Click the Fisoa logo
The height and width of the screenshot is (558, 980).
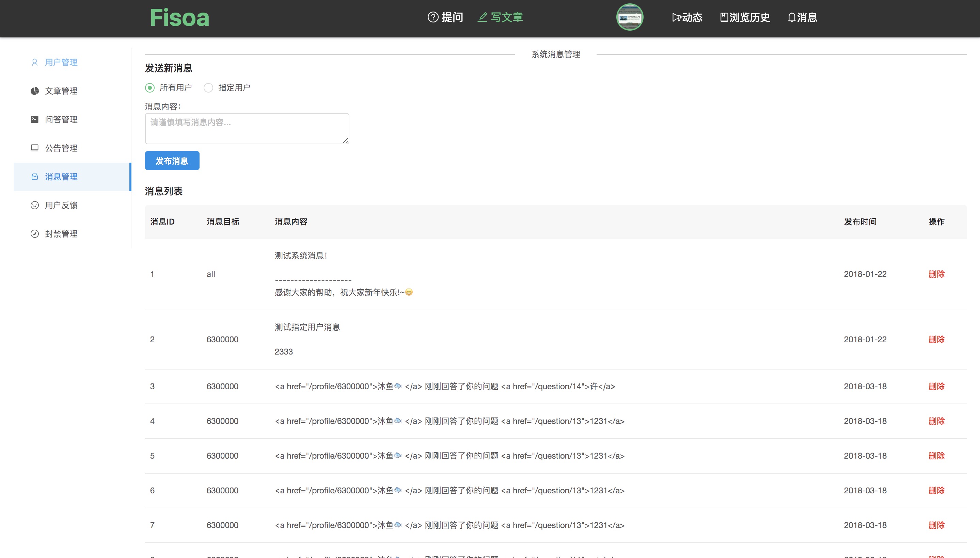pyautogui.click(x=179, y=18)
